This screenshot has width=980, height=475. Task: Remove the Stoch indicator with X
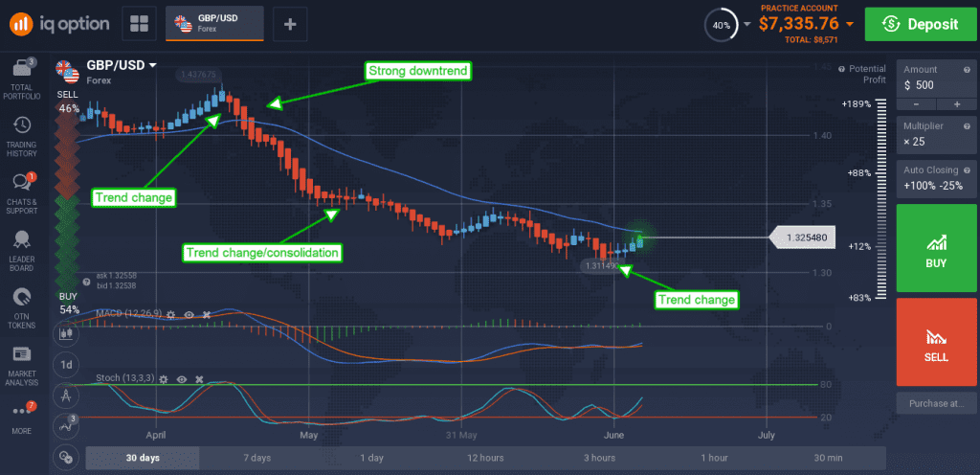199,379
